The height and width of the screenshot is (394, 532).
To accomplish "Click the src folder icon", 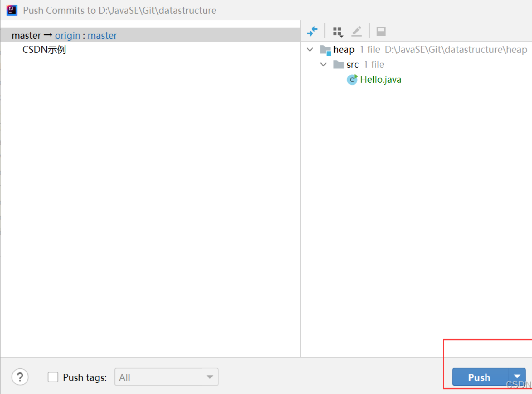I will click(338, 65).
